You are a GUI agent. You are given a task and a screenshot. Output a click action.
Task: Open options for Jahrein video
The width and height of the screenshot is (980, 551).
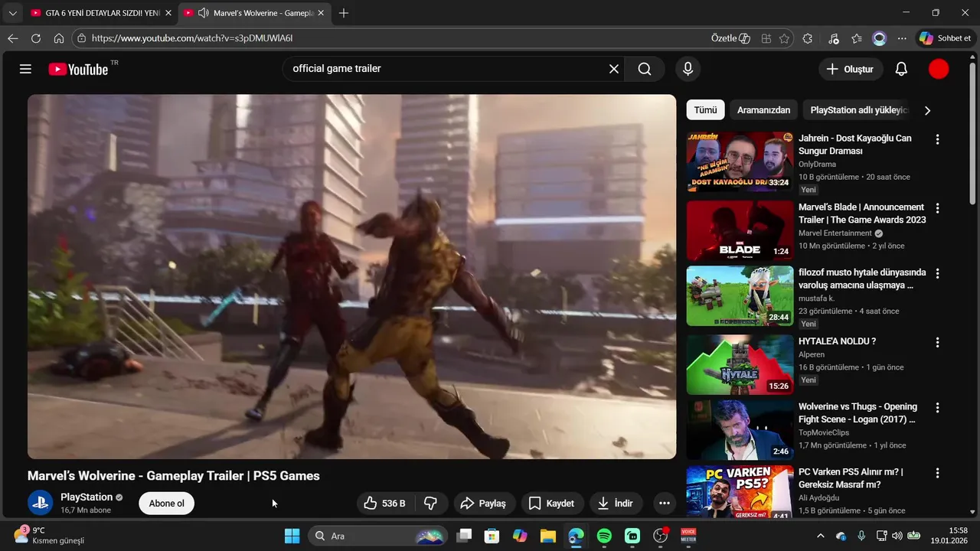937,139
